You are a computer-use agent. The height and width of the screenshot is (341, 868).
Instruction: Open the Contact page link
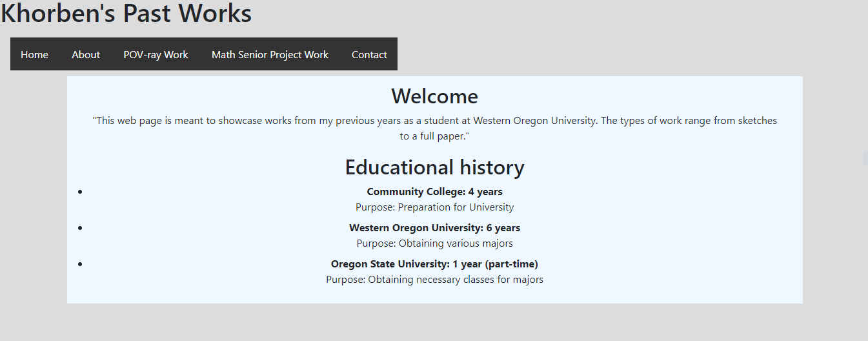[369, 55]
